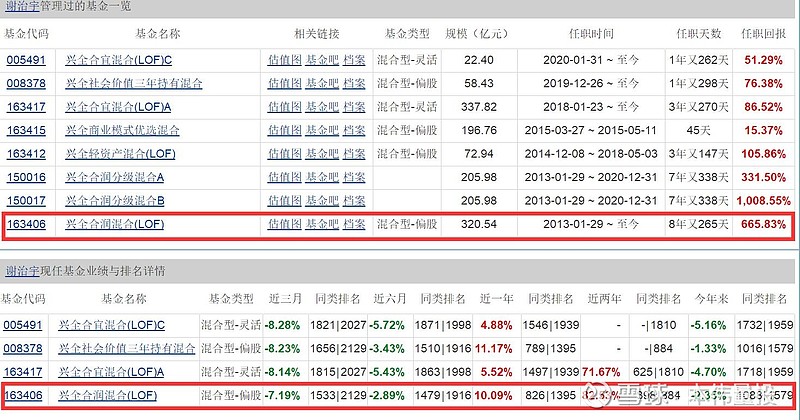Open fund code 005491 in performance table
Screen dimensions: 800x420
(x=23, y=325)
